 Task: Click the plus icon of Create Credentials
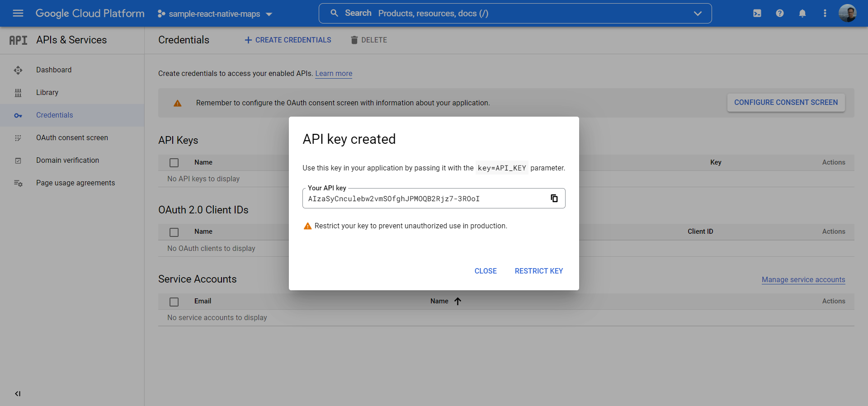248,40
